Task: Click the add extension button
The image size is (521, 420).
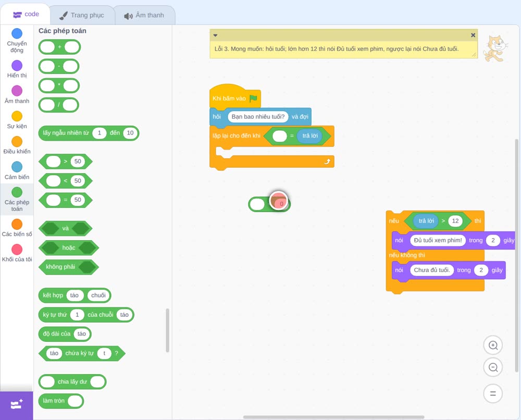Action: pyautogui.click(x=17, y=405)
